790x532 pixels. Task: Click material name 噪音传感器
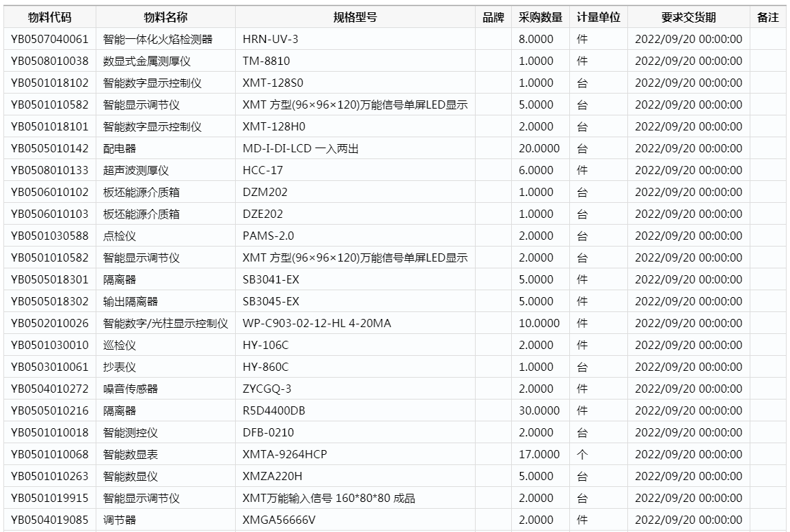coord(131,389)
